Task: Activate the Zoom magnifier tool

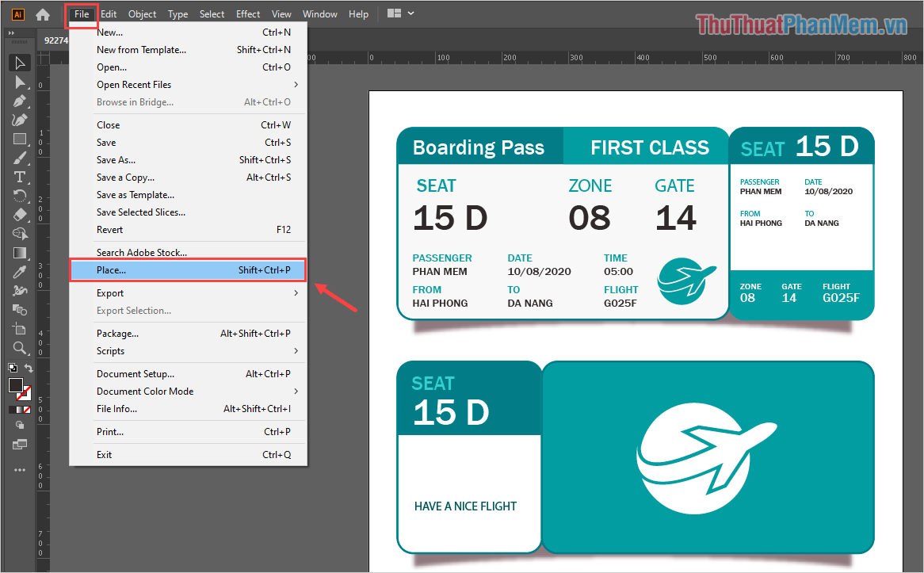Action: pyautogui.click(x=20, y=348)
